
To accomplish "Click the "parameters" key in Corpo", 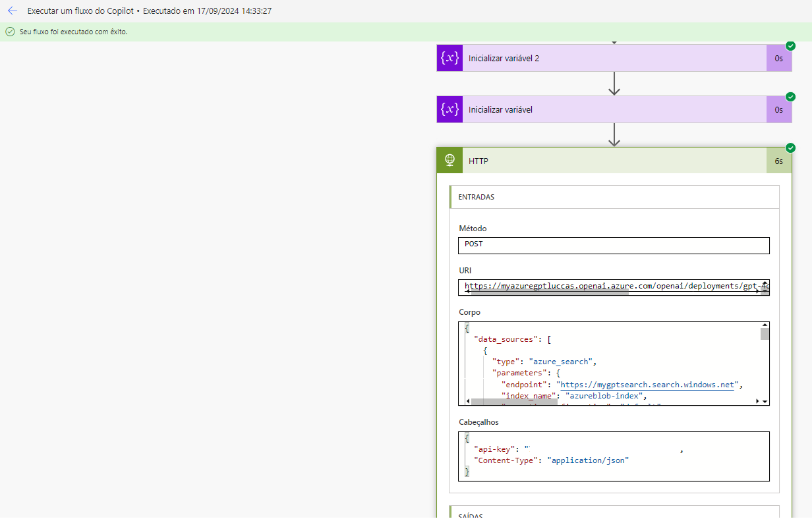I will tap(519, 373).
